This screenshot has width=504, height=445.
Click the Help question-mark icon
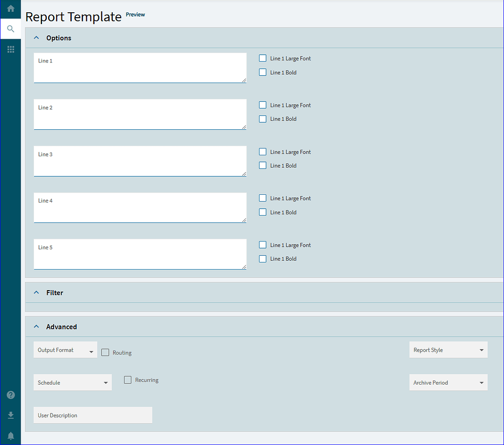(10, 395)
